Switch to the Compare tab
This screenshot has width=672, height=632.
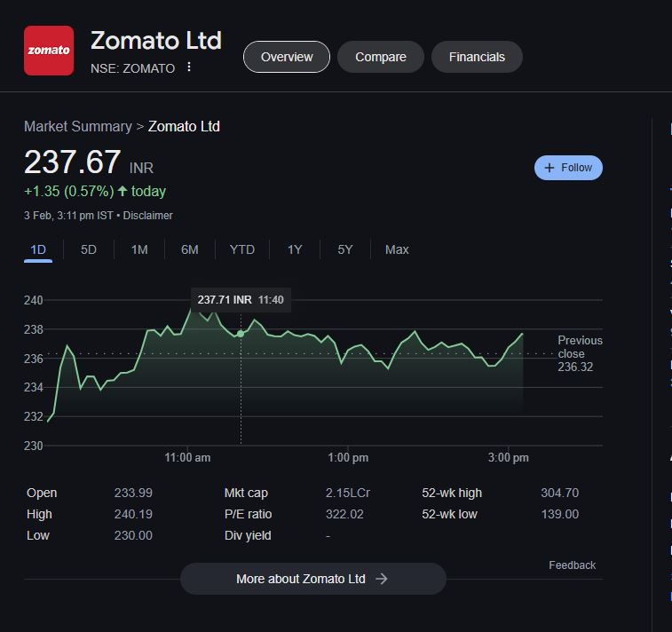(381, 57)
